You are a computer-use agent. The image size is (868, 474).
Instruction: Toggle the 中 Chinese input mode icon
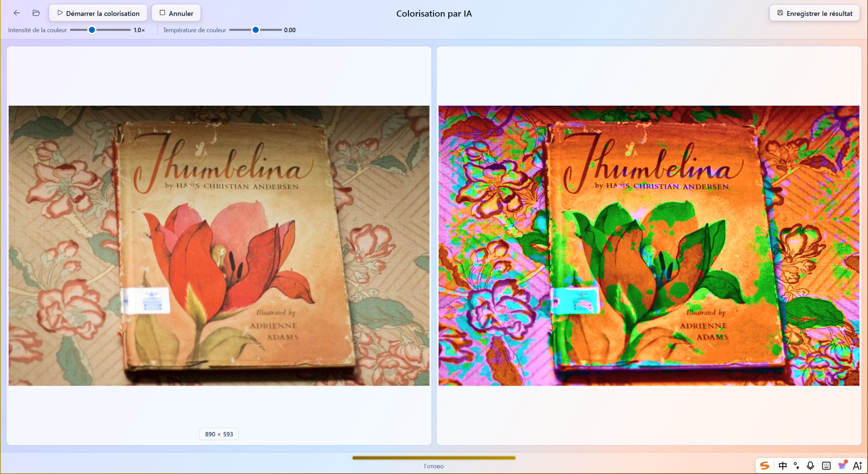coord(783,466)
